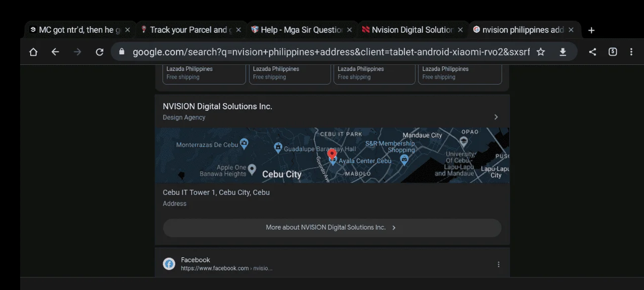Select Guadalupe Barangay Hall map marker
This screenshot has width=644, height=290.
click(278, 148)
